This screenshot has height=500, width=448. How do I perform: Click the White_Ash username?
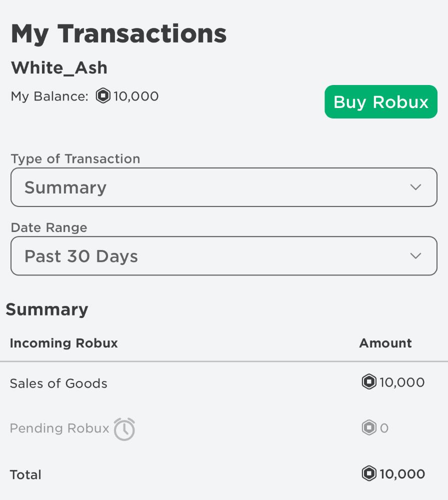coord(59,68)
